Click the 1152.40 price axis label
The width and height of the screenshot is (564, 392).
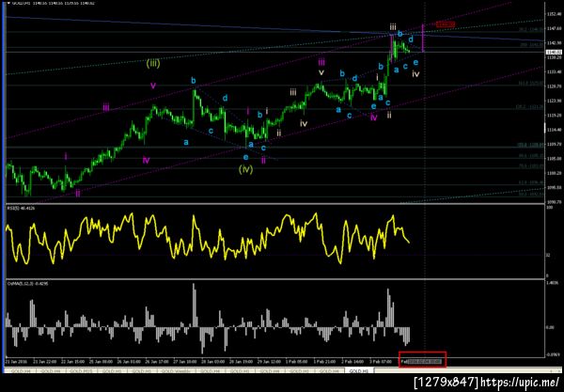tap(554, 14)
